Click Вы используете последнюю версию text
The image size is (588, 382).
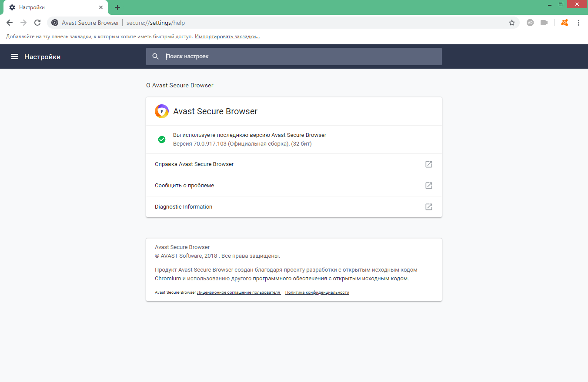click(x=250, y=135)
